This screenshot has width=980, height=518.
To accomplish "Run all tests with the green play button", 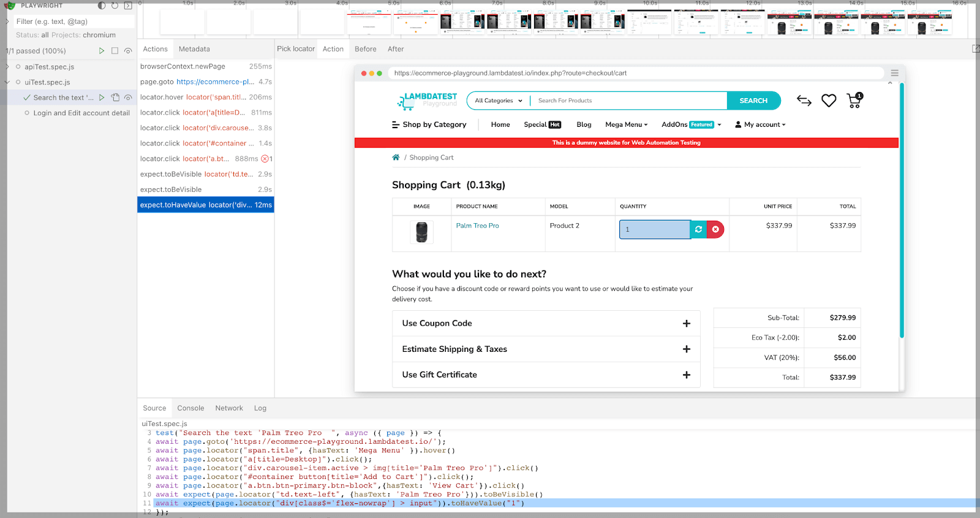I will click(x=102, y=51).
